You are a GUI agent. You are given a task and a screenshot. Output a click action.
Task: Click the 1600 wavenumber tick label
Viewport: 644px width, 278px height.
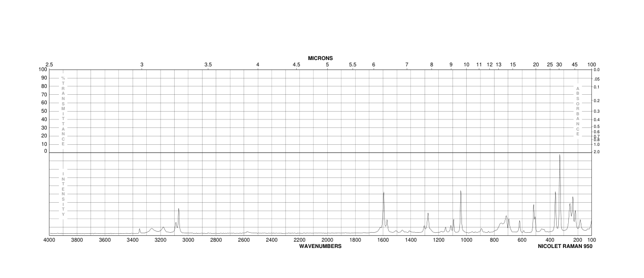383,240
